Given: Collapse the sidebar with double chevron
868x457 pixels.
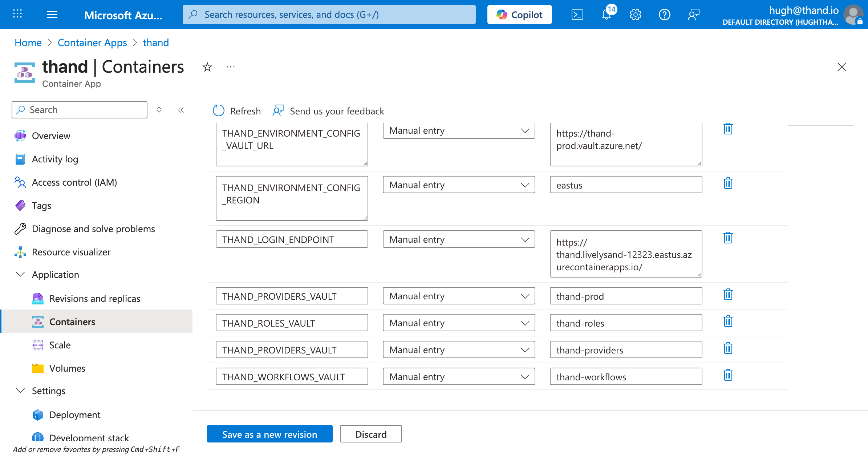Looking at the screenshot, I should pos(181,110).
